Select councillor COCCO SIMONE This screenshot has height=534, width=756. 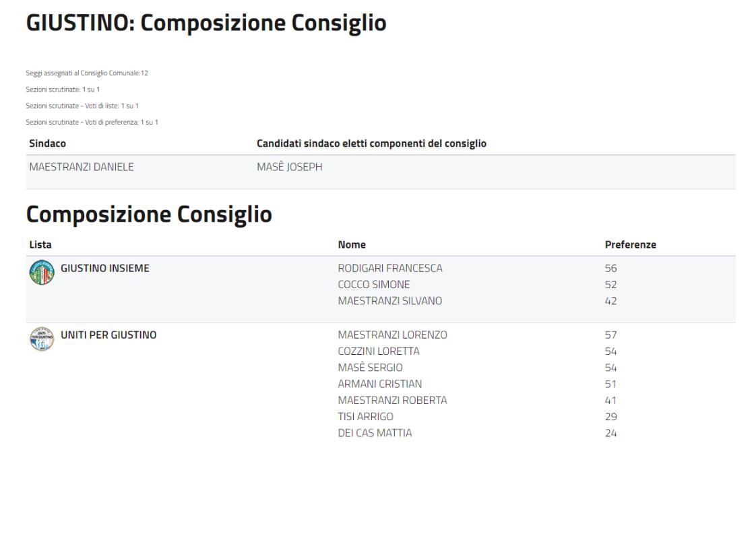(374, 285)
